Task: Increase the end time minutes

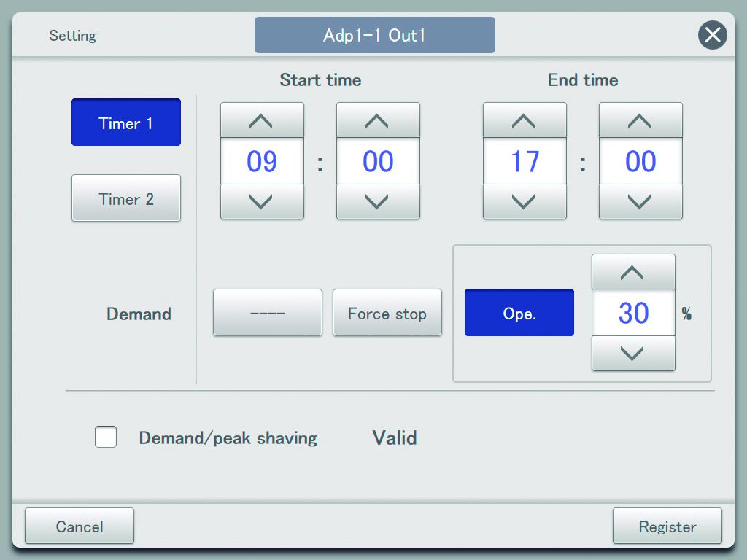Action: tap(640, 120)
